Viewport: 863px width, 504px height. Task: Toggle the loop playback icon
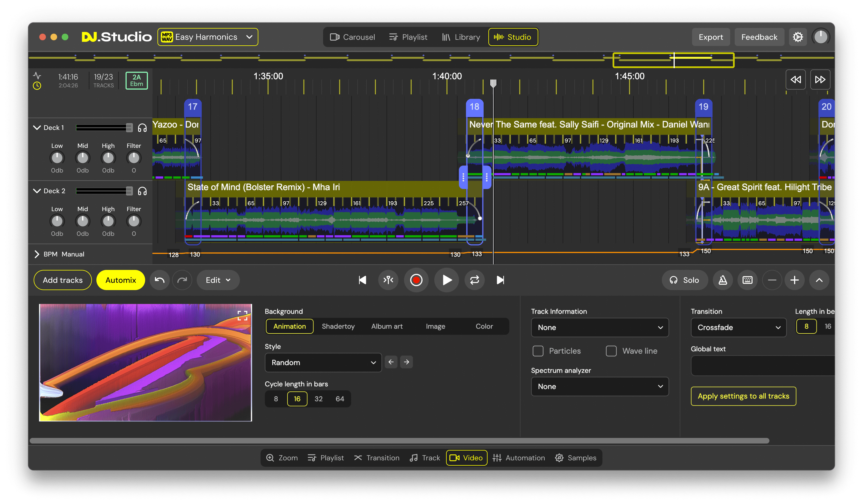[x=474, y=280]
